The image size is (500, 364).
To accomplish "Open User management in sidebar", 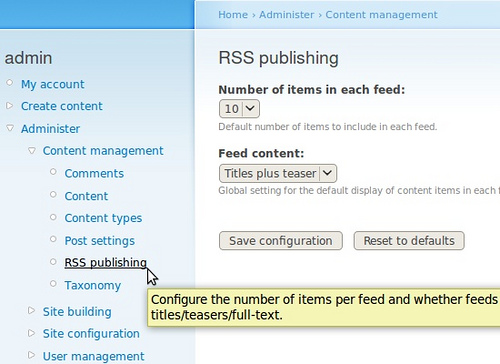I will pyautogui.click(x=93, y=356).
